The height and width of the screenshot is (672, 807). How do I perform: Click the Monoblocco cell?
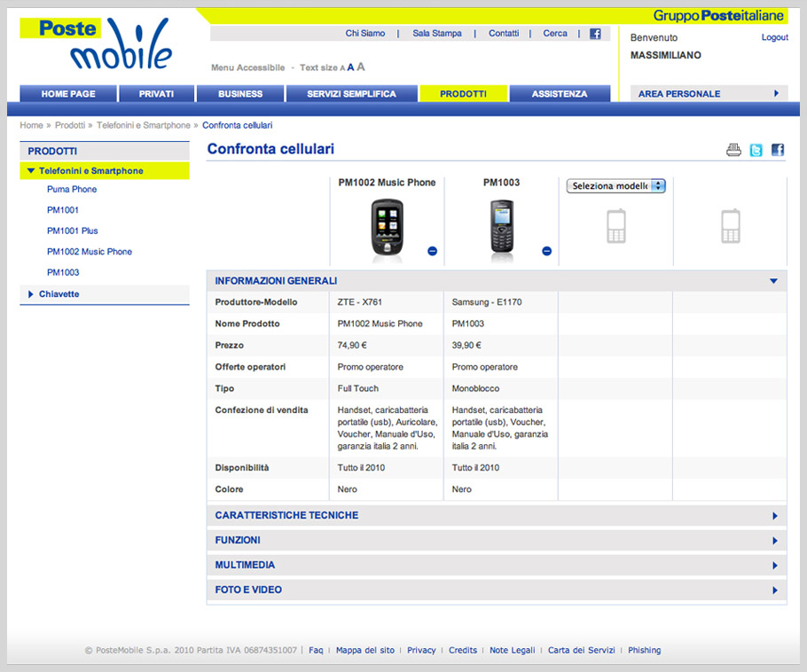pyautogui.click(x=501, y=388)
